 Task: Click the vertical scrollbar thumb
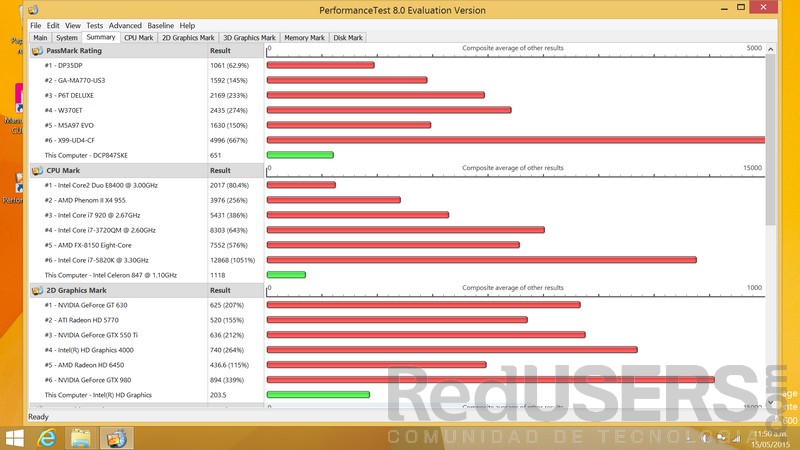(x=770, y=140)
